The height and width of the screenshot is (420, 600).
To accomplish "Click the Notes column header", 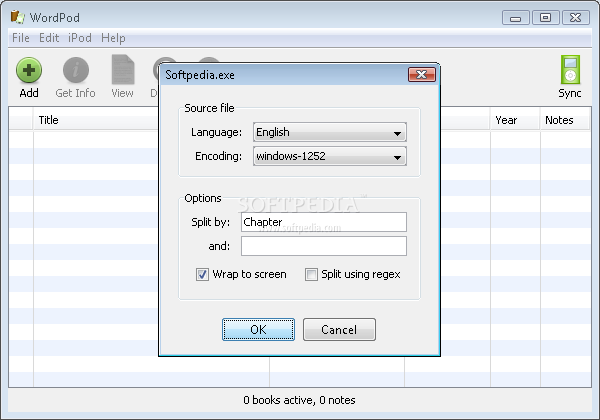I will tap(559, 120).
